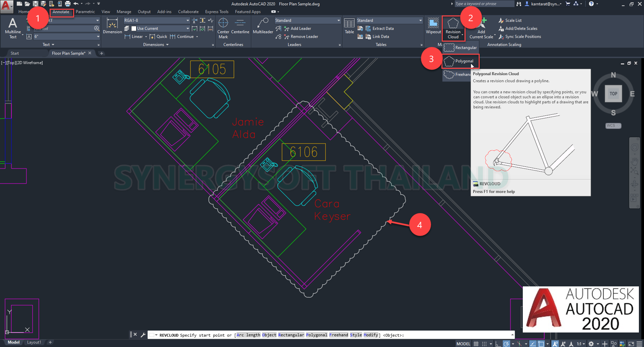Toggle polar tracking on

click(x=506, y=344)
